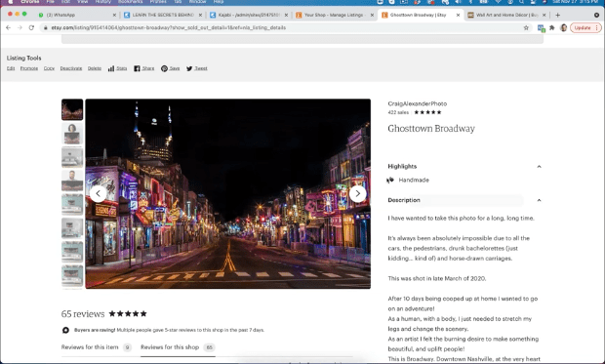Click Promote in Listing Tools

click(29, 68)
